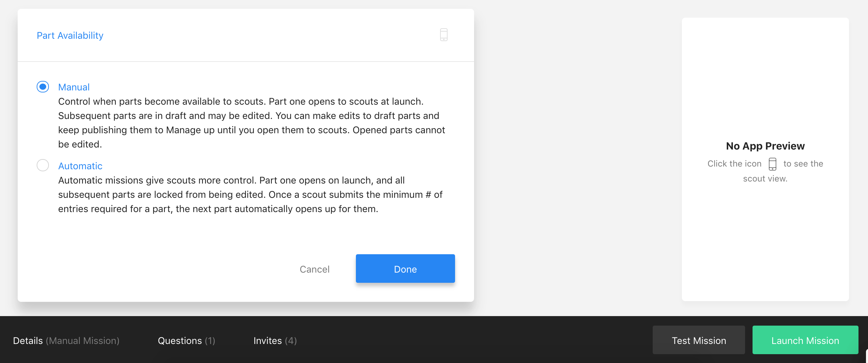The width and height of the screenshot is (868, 363).
Task: Switch to the Questions (1) tab
Action: [x=186, y=341]
